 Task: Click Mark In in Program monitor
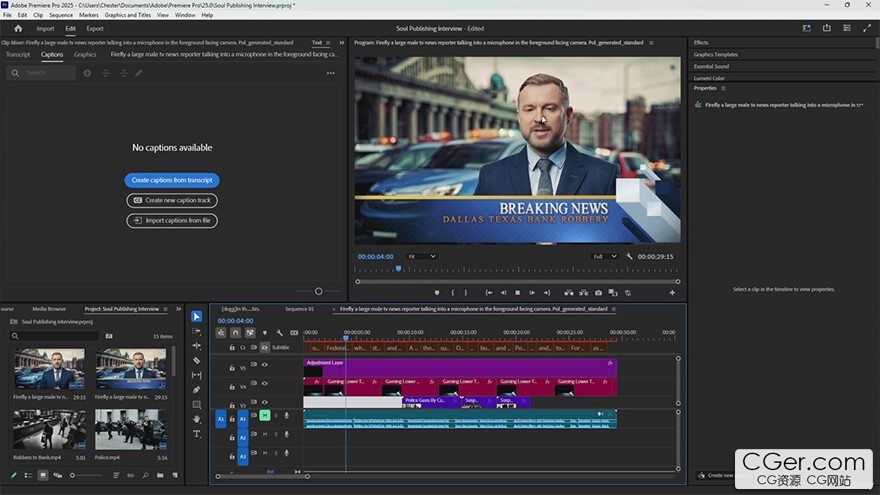click(x=452, y=292)
